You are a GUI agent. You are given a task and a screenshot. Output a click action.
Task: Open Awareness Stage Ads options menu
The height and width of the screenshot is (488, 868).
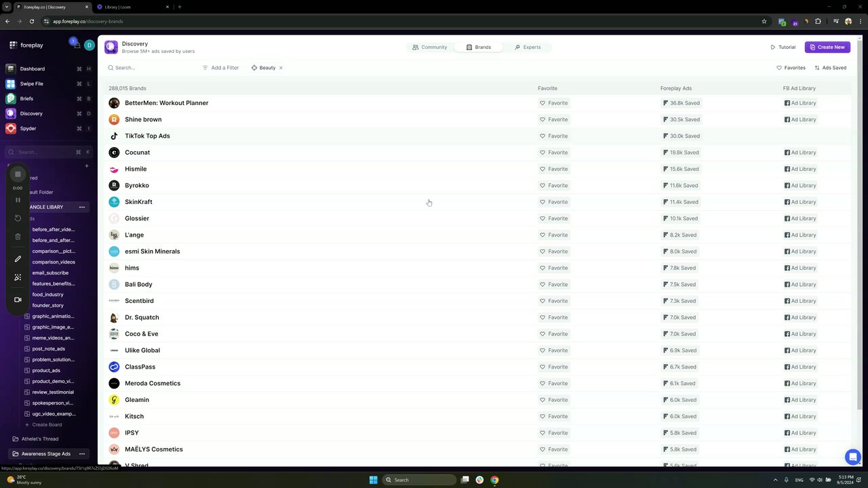(x=82, y=453)
